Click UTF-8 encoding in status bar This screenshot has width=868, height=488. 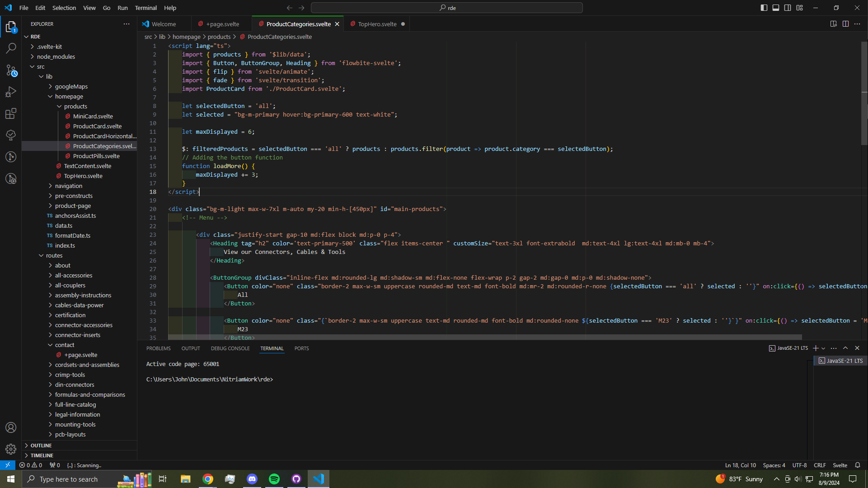coord(799,465)
